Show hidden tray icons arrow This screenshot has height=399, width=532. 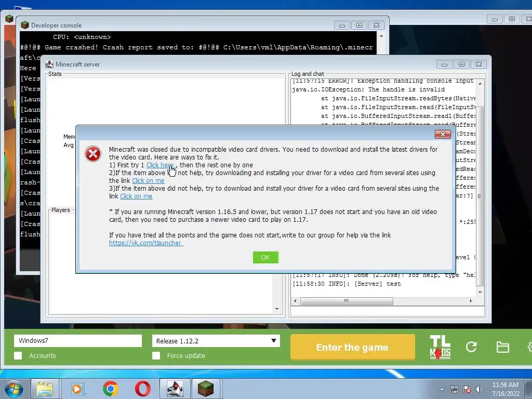click(442, 389)
